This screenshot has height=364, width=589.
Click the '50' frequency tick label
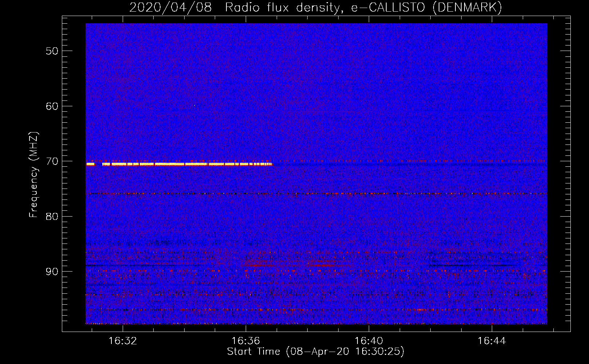[52, 51]
